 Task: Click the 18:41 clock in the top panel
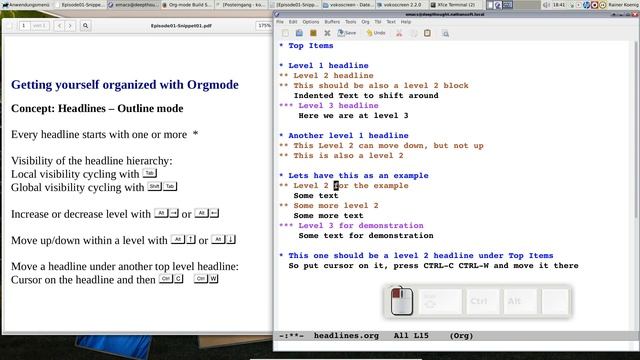(559, 5)
